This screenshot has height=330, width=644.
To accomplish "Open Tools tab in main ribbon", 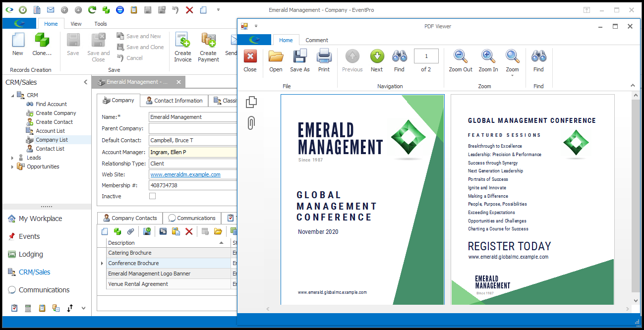I will pyautogui.click(x=101, y=24).
